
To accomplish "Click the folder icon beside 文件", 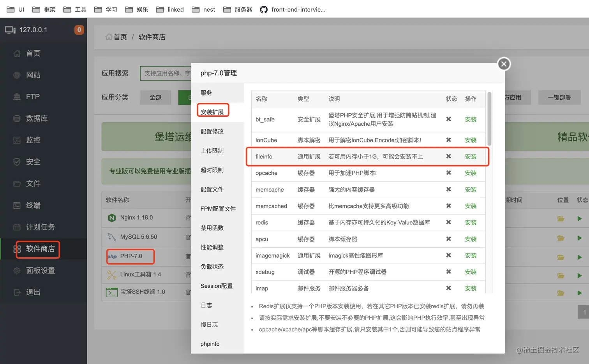I will click(x=17, y=184).
